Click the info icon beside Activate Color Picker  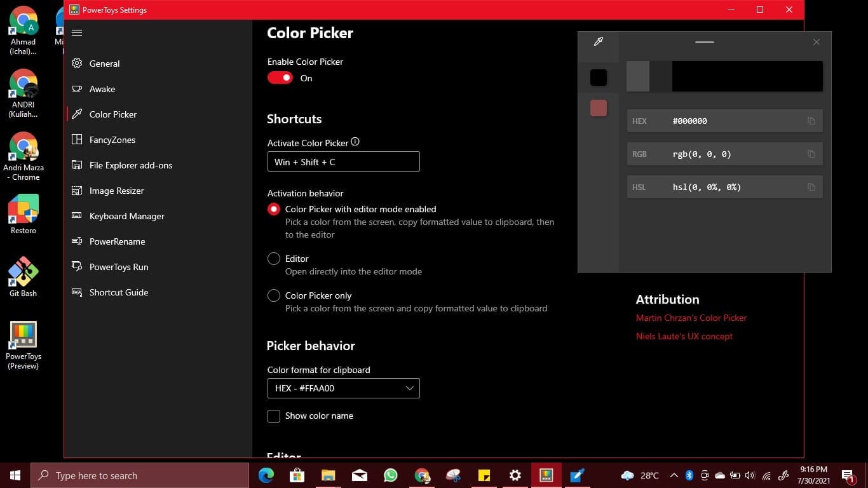click(x=355, y=142)
